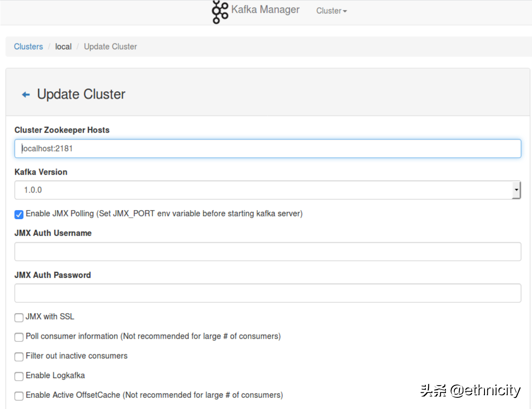Image resolution: width=532 pixels, height=409 pixels.
Task: Click into JMX Auth Username field
Action: pyautogui.click(x=268, y=252)
